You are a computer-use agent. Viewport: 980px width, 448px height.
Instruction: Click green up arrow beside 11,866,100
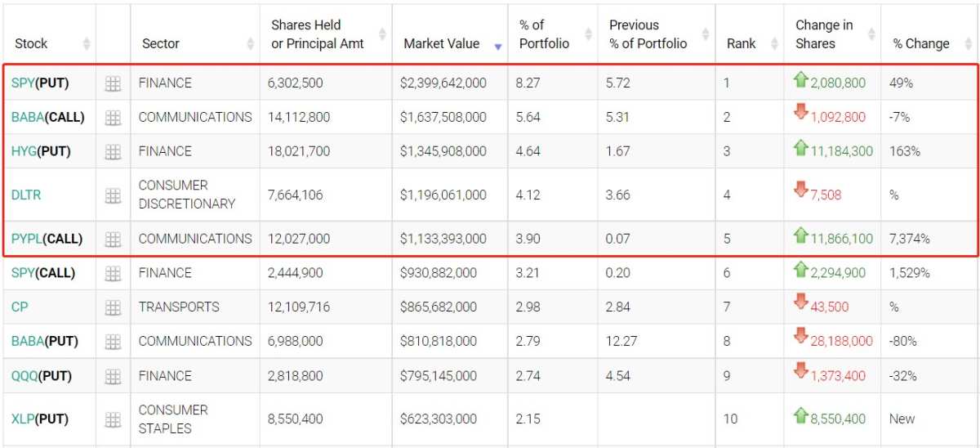coord(800,235)
